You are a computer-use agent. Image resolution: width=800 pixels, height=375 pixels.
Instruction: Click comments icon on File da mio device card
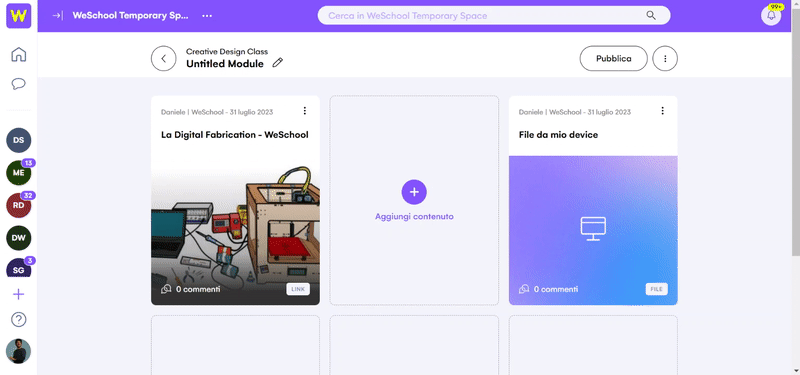click(x=523, y=289)
